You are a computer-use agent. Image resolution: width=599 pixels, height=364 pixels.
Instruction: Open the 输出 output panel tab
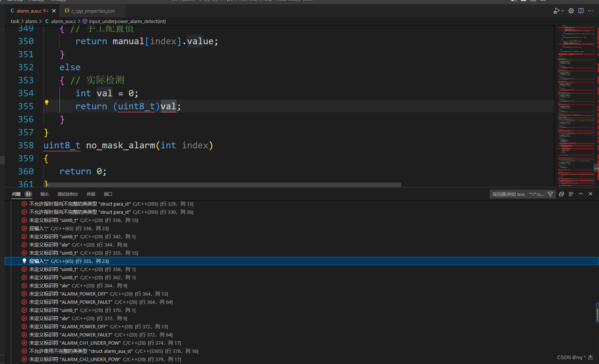pyautogui.click(x=45, y=194)
